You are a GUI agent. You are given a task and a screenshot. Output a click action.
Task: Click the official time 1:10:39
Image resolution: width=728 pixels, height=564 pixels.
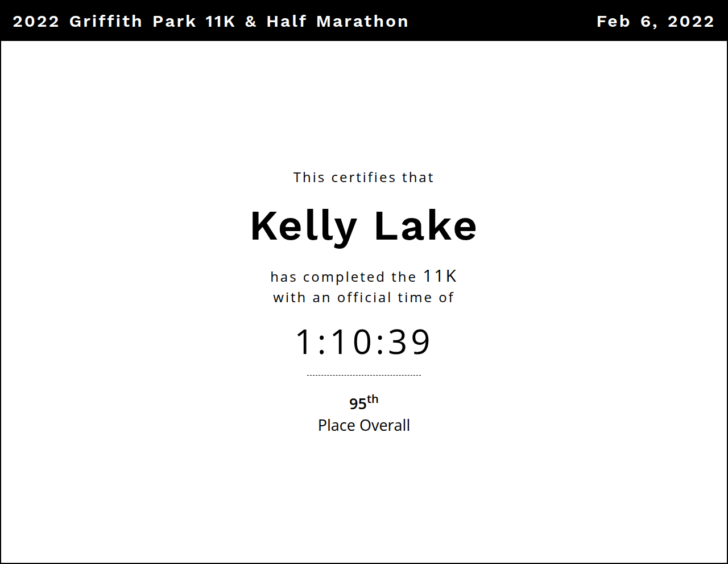(363, 342)
